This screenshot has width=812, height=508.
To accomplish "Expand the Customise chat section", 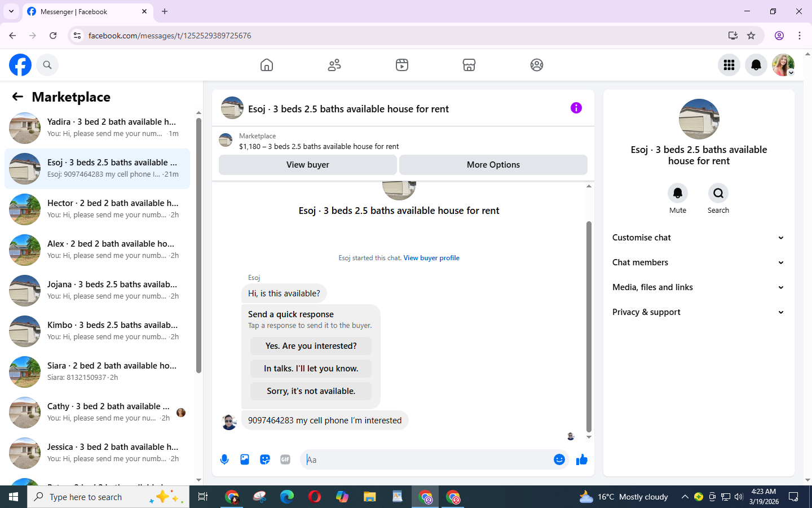I will [699, 238].
